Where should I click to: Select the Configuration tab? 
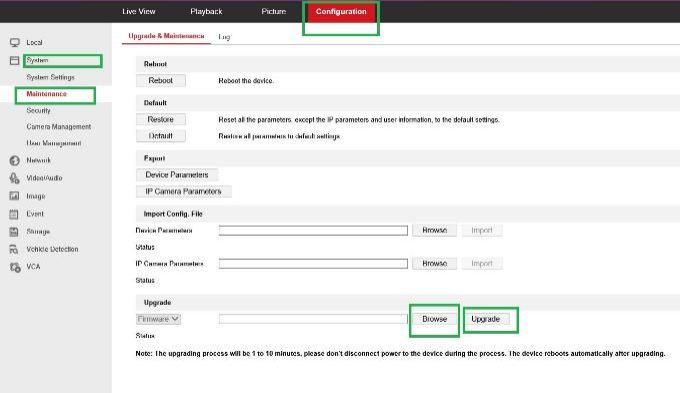(x=341, y=12)
